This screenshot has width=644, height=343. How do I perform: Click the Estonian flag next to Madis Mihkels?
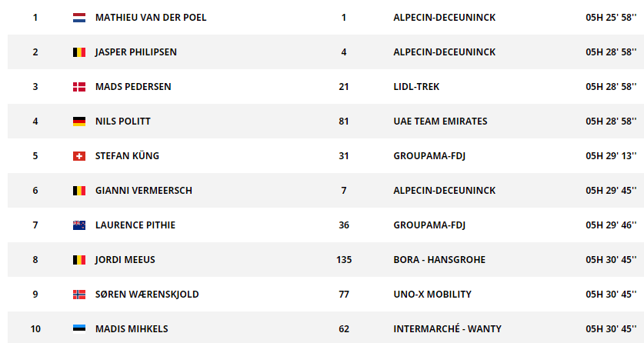click(x=78, y=329)
